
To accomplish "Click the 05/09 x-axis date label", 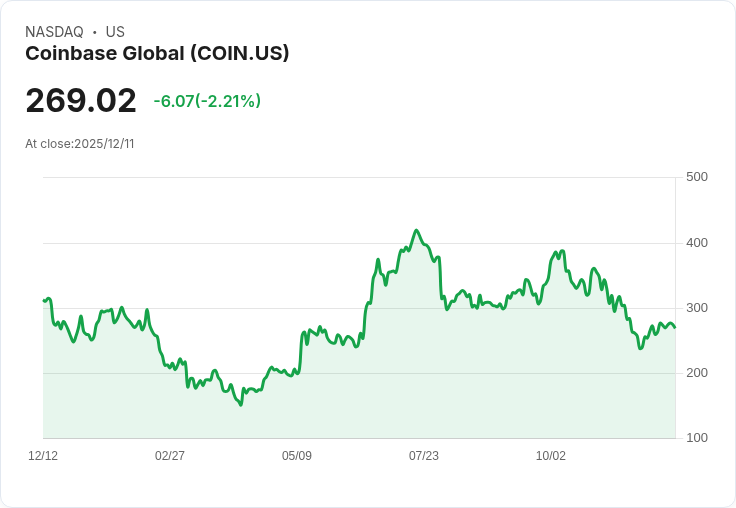I will tap(297, 456).
